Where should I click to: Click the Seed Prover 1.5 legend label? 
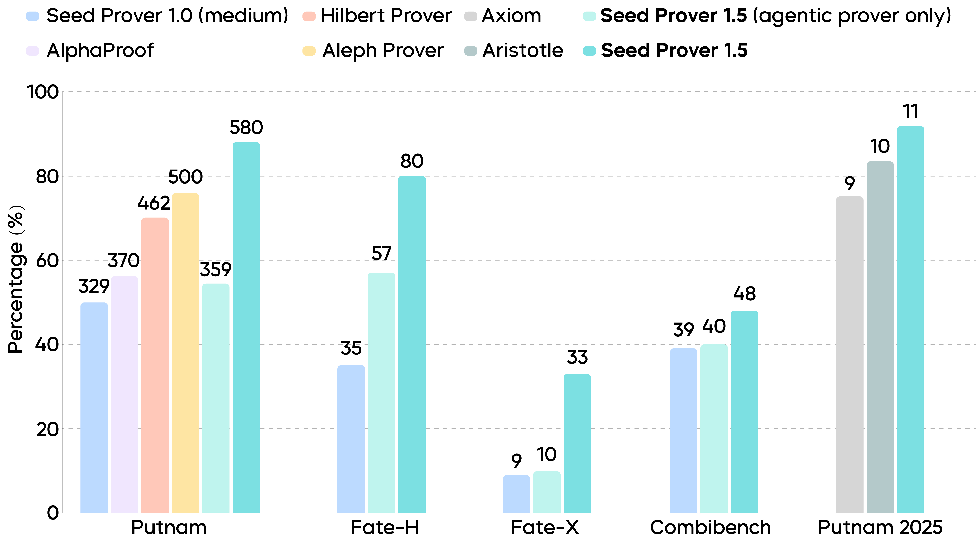pyautogui.click(x=674, y=51)
